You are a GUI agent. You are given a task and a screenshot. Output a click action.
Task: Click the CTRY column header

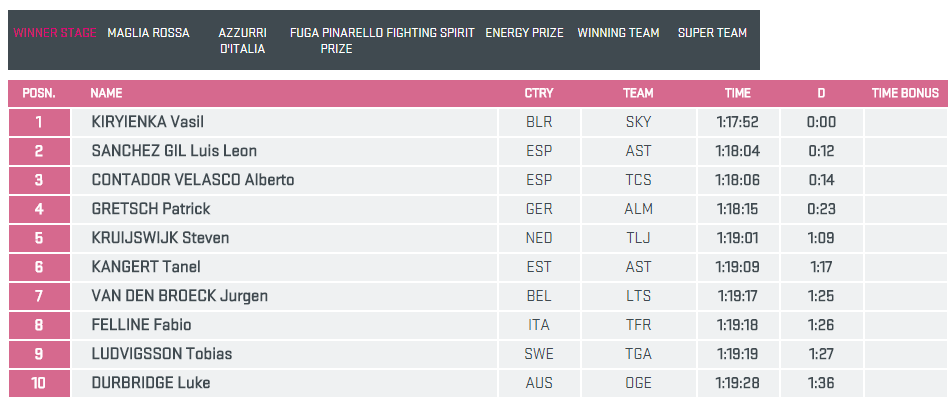click(x=538, y=94)
